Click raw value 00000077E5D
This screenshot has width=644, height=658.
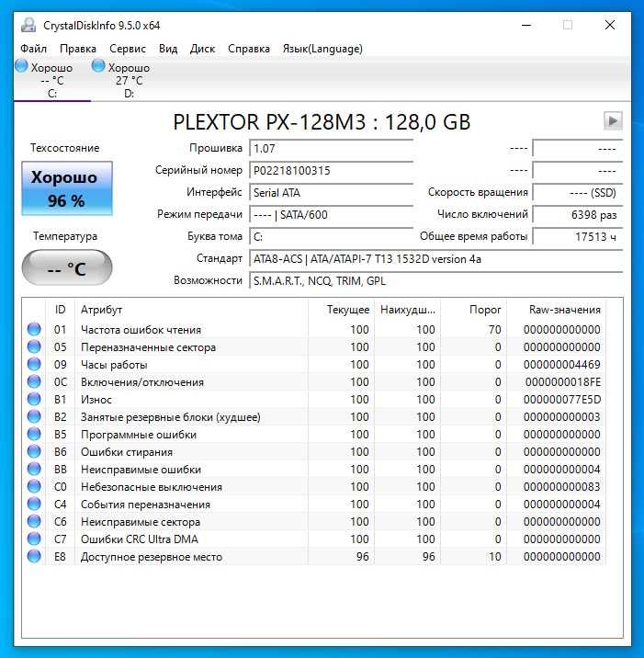562,400
